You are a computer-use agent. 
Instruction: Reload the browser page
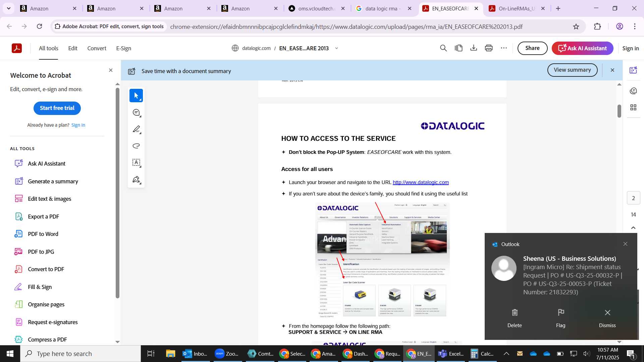40,26
